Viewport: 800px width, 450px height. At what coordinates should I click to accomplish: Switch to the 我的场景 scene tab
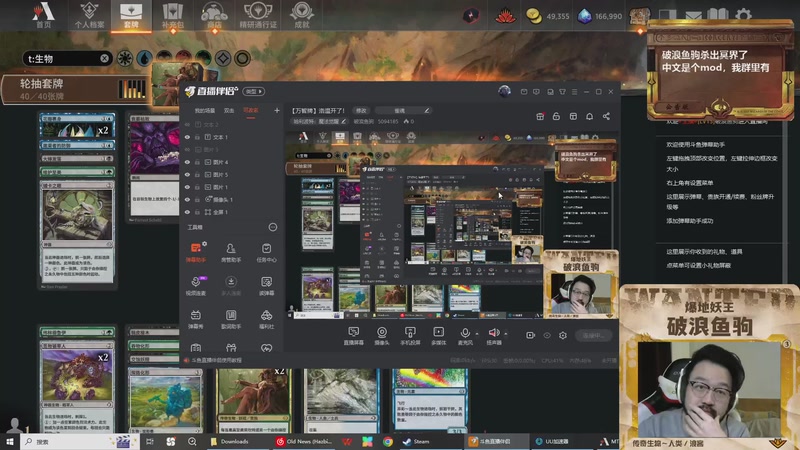[x=204, y=111]
